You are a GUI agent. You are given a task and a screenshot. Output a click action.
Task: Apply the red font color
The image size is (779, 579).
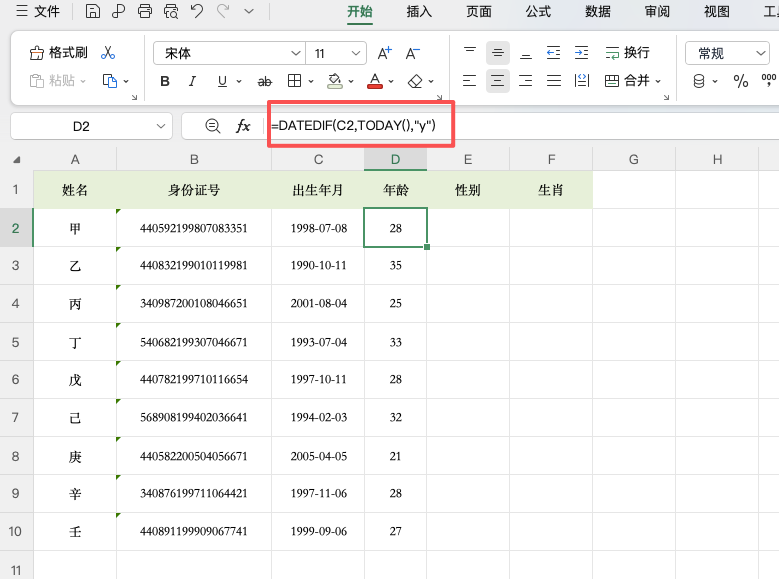pyautogui.click(x=375, y=81)
